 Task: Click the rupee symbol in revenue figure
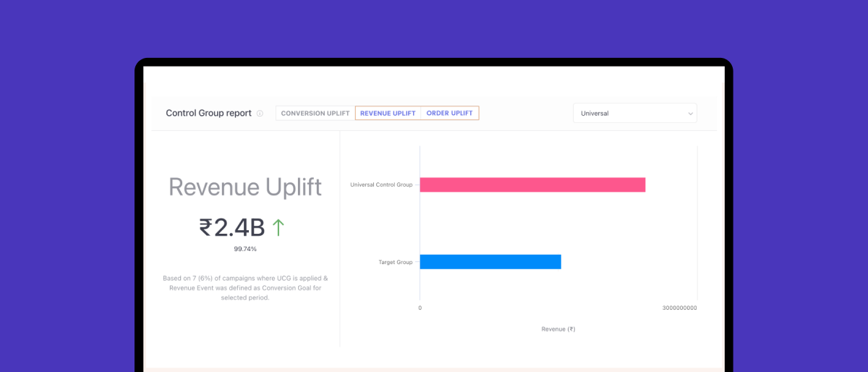point(206,228)
